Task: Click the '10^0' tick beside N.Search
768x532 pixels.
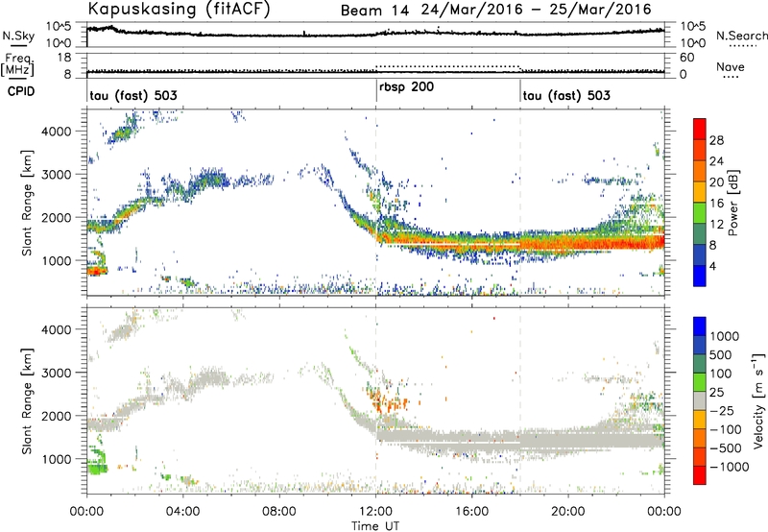Action: point(693,43)
